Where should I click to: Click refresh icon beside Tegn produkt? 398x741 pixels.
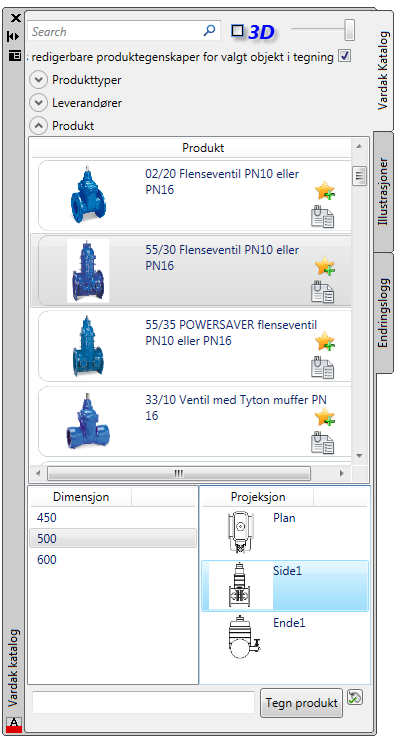(355, 697)
